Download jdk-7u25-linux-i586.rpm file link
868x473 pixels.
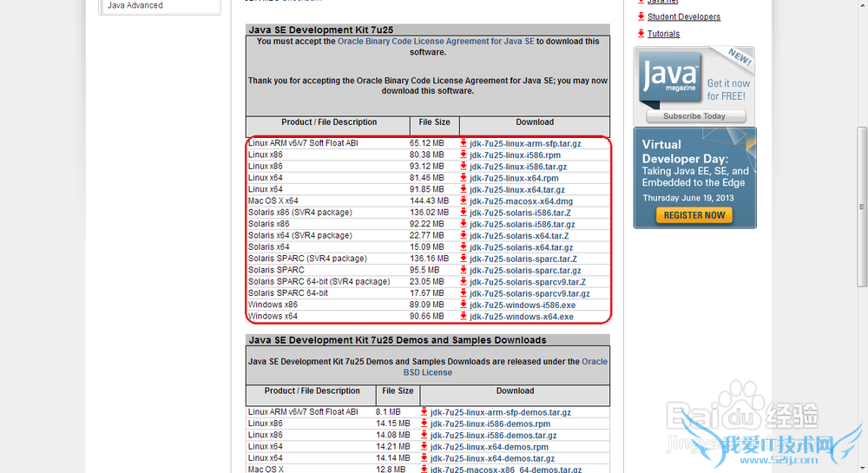(515, 155)
